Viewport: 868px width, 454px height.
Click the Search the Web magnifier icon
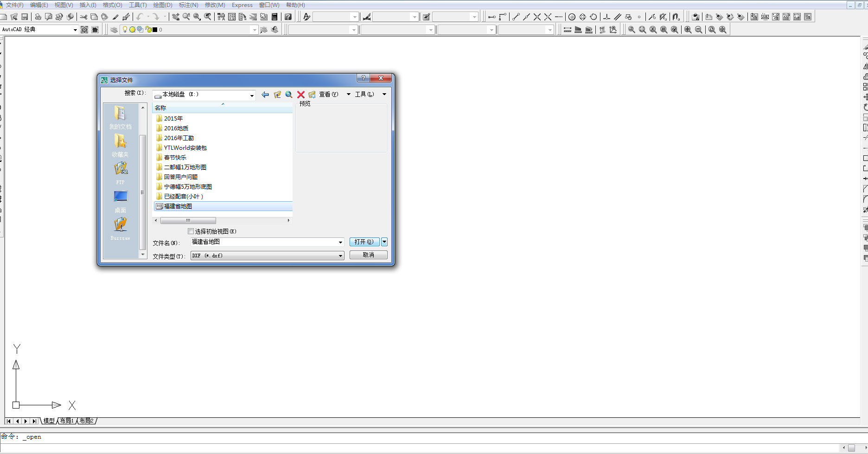click(289, 95)
